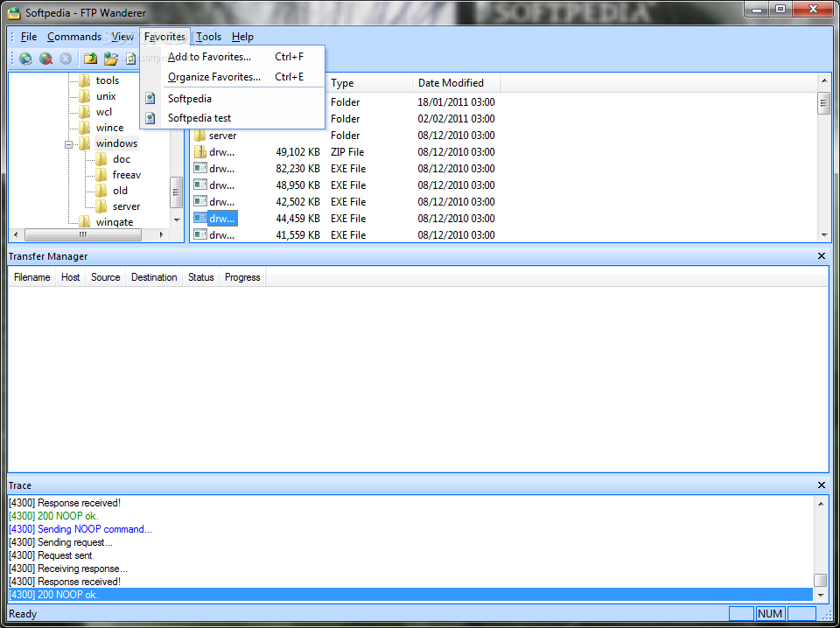The image size is (840, 628).
Task: Close the Trace panel
Action: [822, 485]
